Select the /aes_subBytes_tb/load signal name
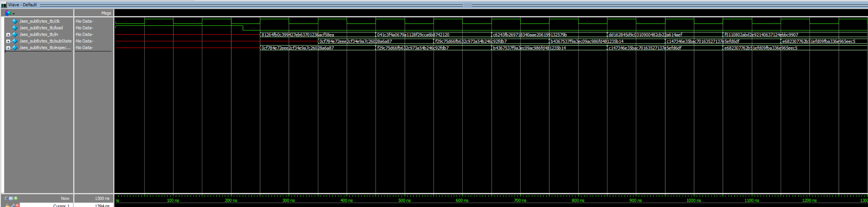The width and height of the screenshot is (868, 207). click(x=41, y=28)
